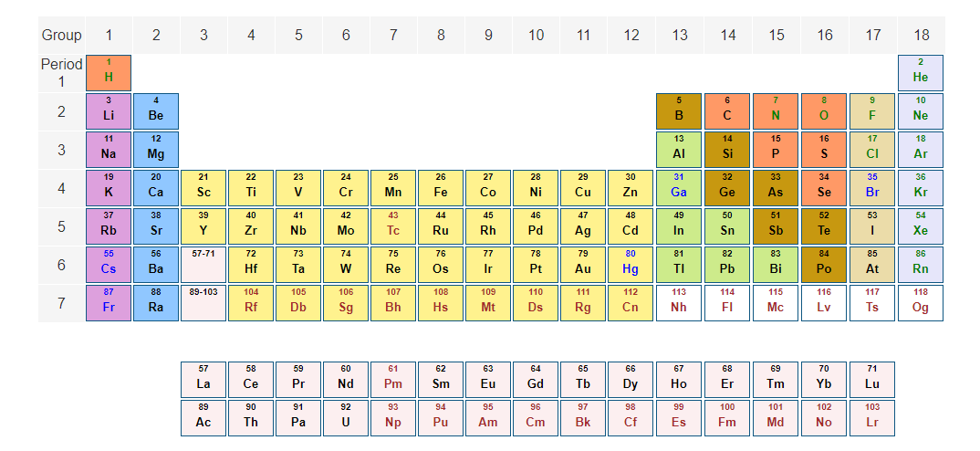Click the Group 8 column header
The height and width of the screenshot is (451, 980).
pos(441,35)
